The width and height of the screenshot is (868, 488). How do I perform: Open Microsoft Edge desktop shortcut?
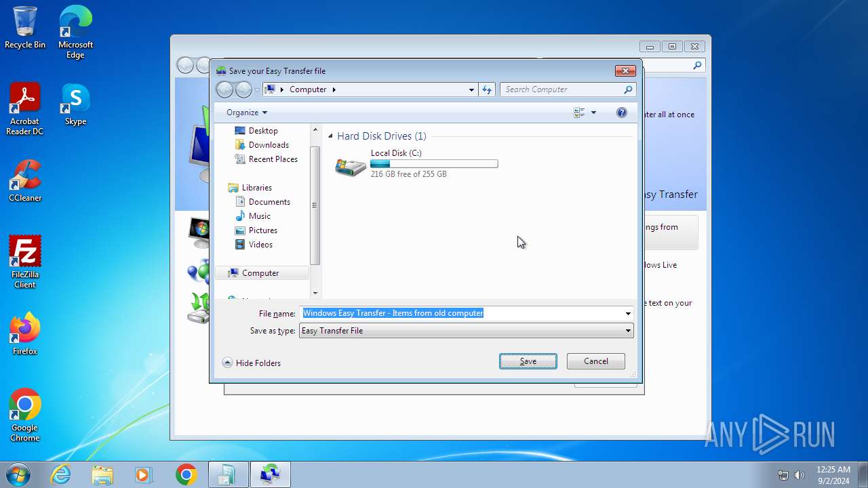[x=75, y=33]
